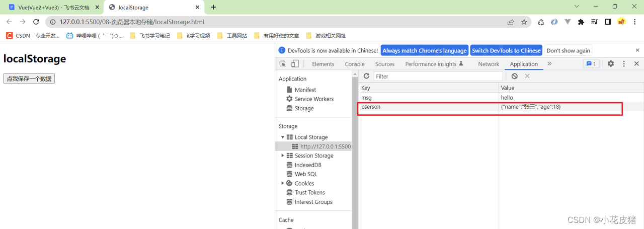Select the msg key row
This screenshot has width=644, height=229.
coord(501,98)
